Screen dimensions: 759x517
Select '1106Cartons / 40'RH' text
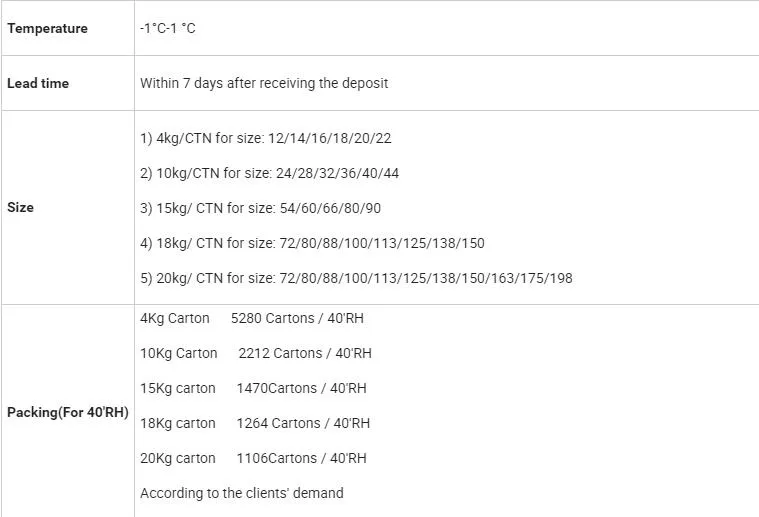coord(301,458)
